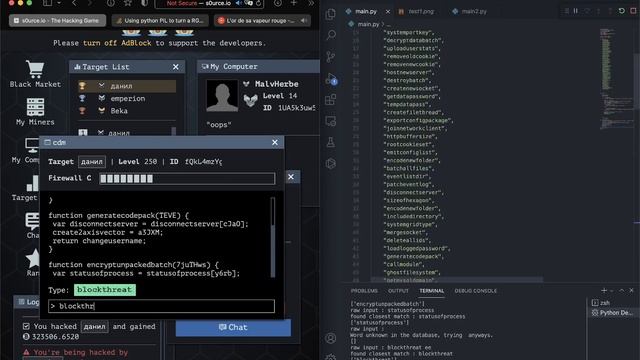The image size is (640, 360).
Task: Open Remote Explorer icon in VS Code
Action: click(x=331, y=121)
